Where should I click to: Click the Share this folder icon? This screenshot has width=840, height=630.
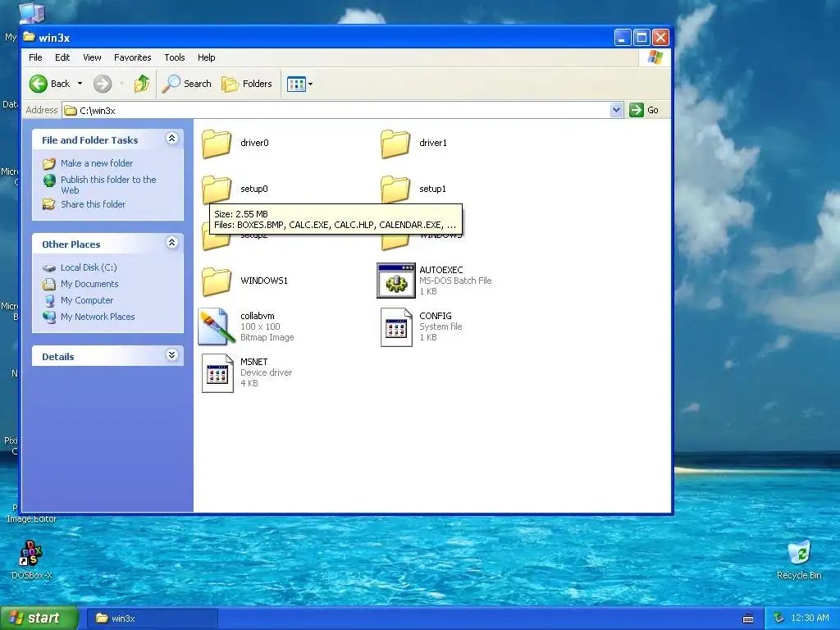click(x=49, y=204)
